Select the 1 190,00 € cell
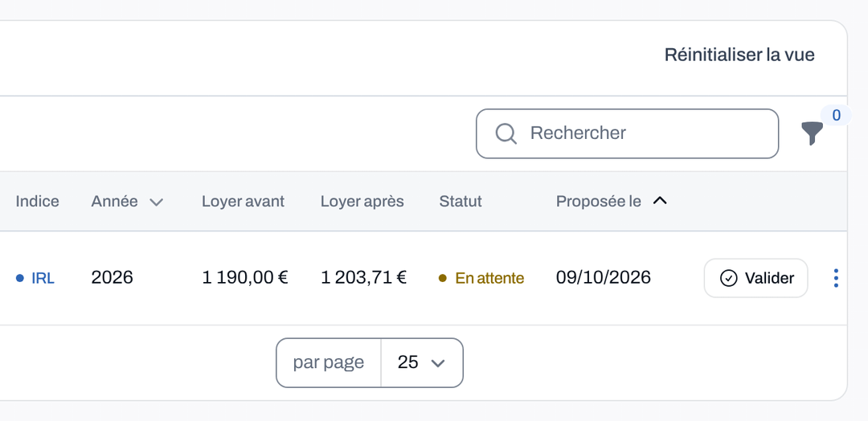The image size is (868, 421). (244, 278)
